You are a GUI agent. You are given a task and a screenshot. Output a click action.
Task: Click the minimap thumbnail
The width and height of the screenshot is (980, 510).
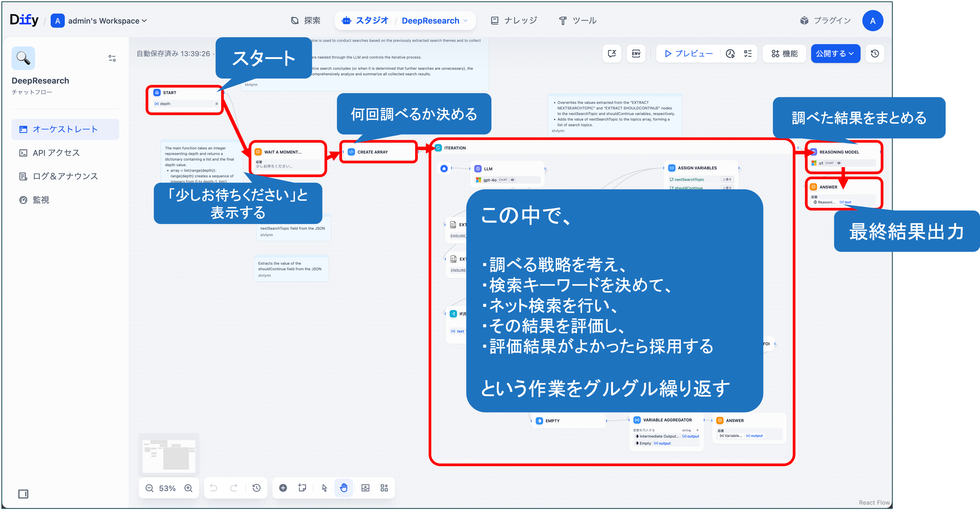[169, 454]
